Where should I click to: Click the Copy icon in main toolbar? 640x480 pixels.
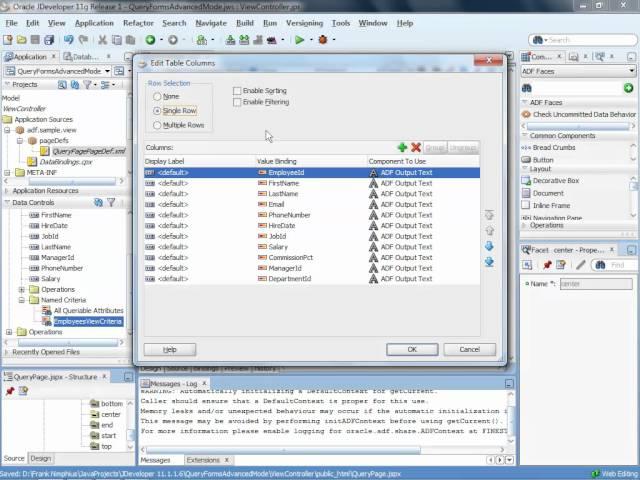coord(117,40)
